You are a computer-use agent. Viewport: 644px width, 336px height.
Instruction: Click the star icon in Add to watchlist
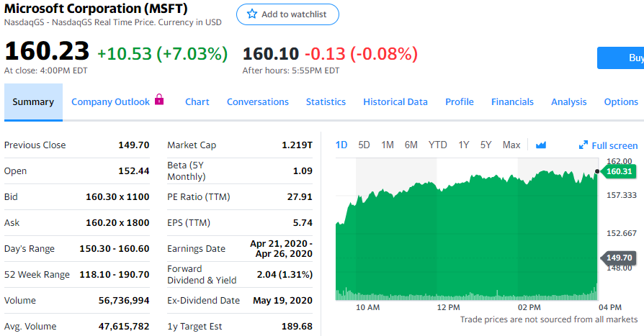251,14
